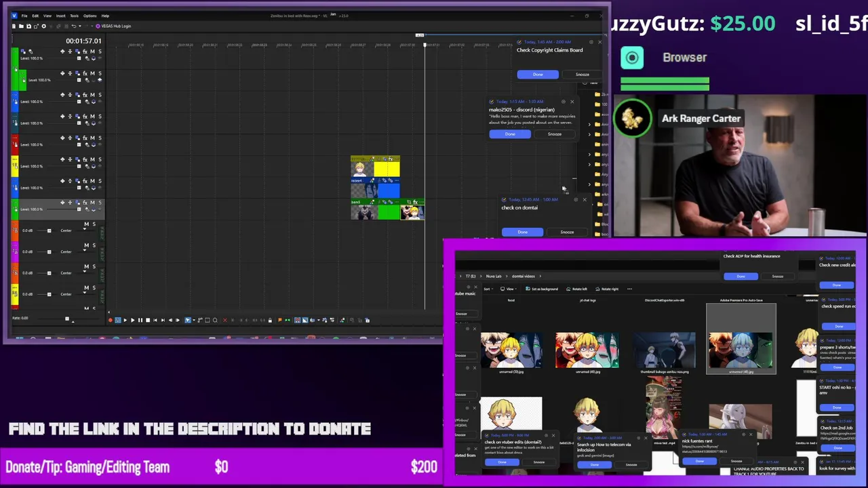Open the Options menu in VEGAS
The width and height of the screenshot is (868, 488).
90,16
